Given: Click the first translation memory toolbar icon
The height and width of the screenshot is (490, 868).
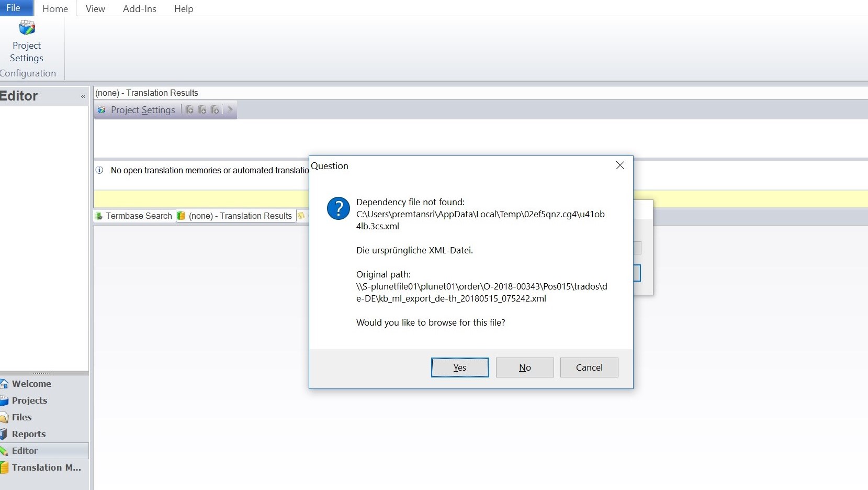Looking at the screenshot, I should point(189,110).
